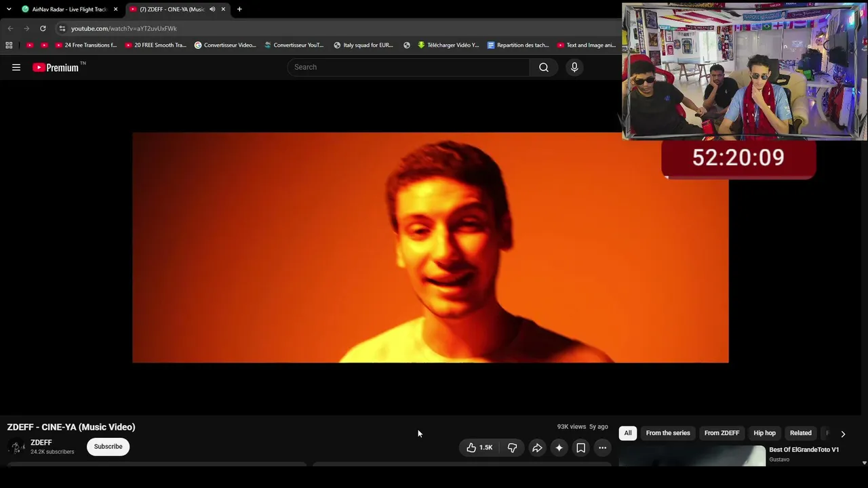The width and height of the screenshot is (868, 488).
Task: Click into the YouTube search field
Action: coord(408,67)
